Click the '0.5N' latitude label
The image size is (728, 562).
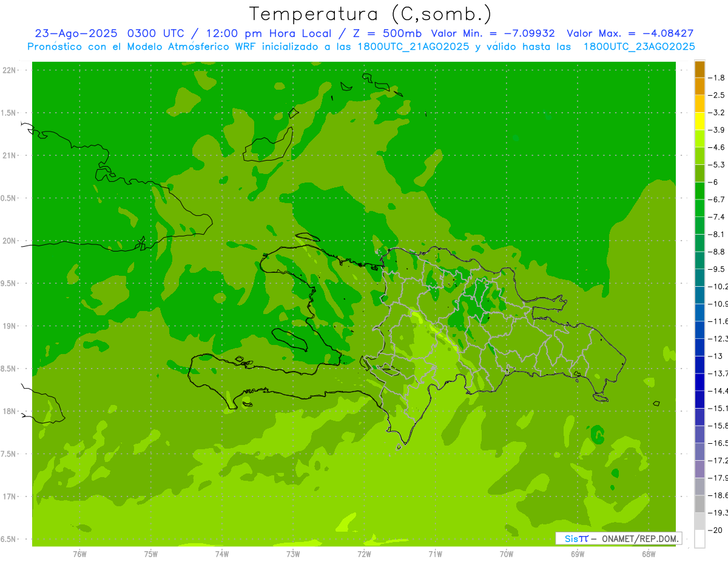click(x=9, y=198)
